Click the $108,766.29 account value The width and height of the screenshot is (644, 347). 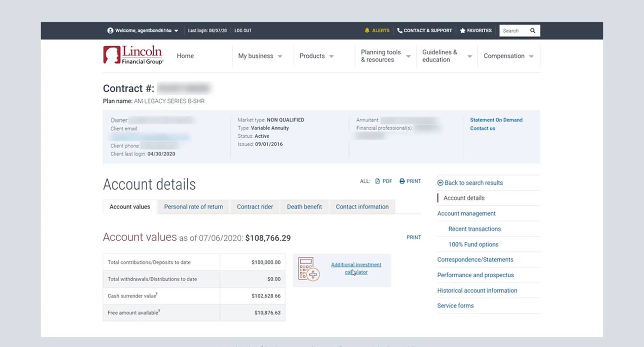click(268, 238)
